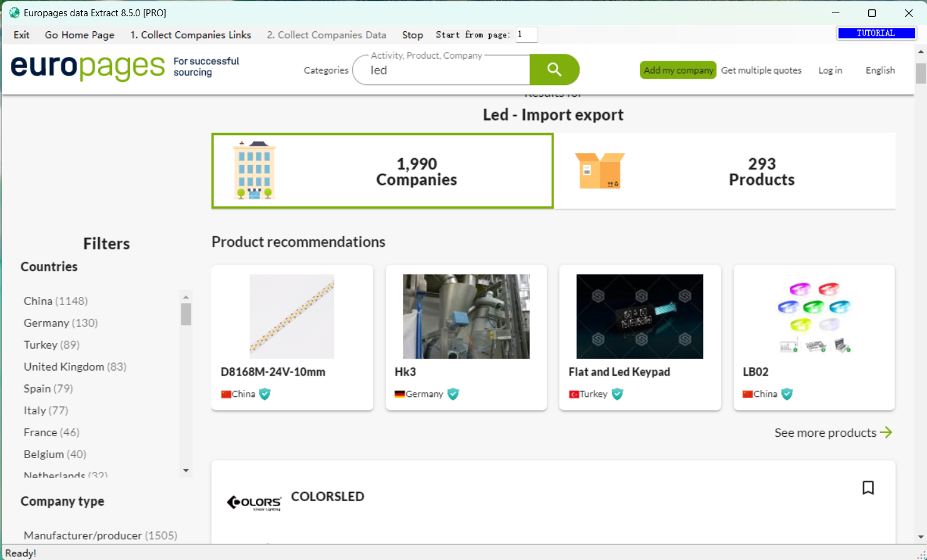Open the Categories dropdown

326,70
